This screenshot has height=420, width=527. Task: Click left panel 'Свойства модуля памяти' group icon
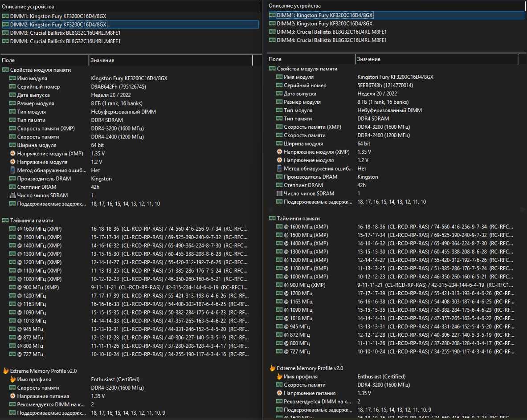tap(5, 70)
